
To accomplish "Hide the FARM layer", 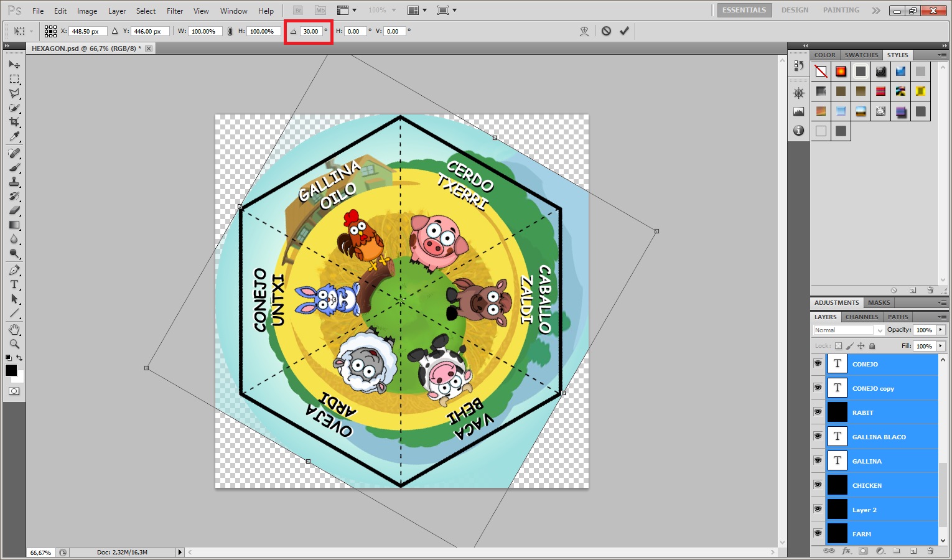I will [x=818, y=533].
